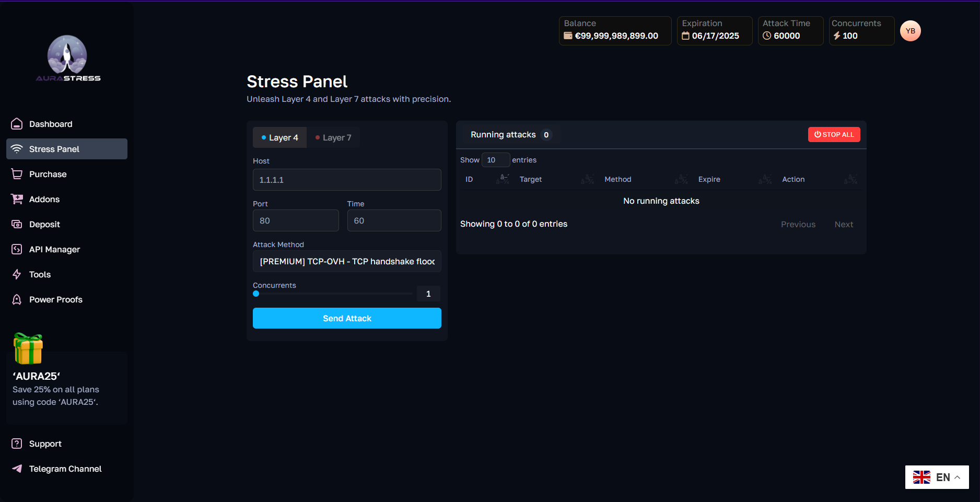Click the Expire column header
Image resolution: width=980 pixels, height=502 pixels.
click(709, 179)
